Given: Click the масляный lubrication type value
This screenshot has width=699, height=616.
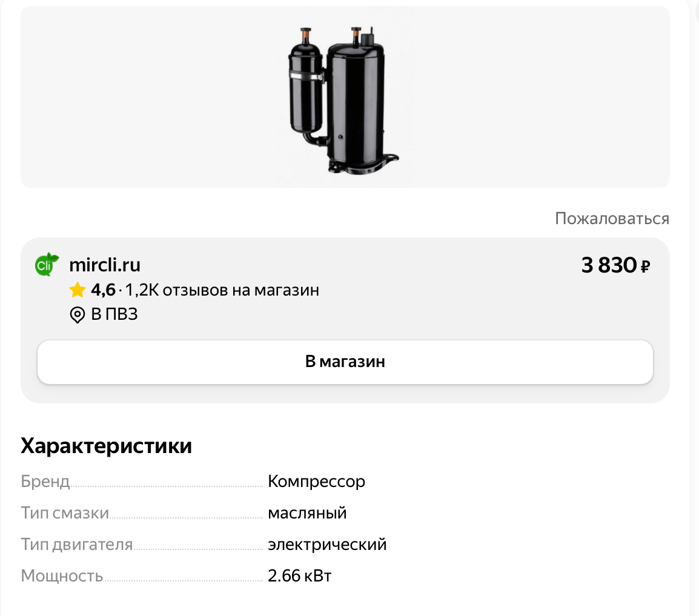Looking at the screenshot, I should [307, 513].
